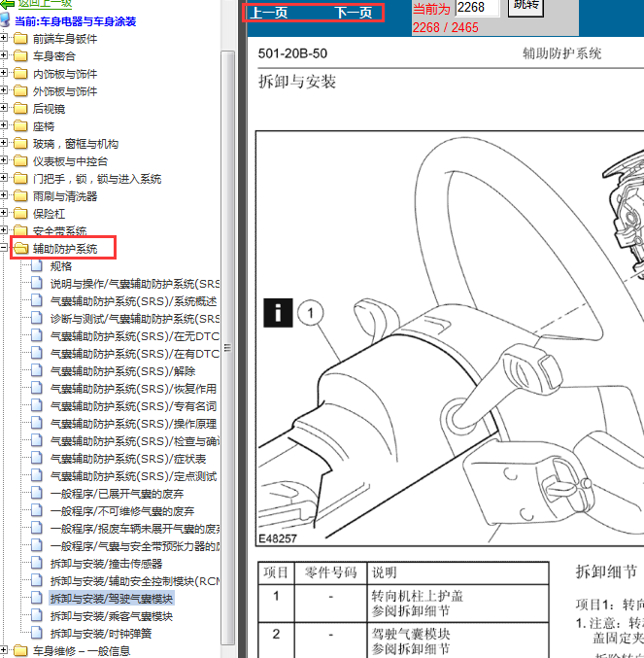Expand the 外饰板与饰件 folder node
This screenshot has width=644, height=658.
3,90
